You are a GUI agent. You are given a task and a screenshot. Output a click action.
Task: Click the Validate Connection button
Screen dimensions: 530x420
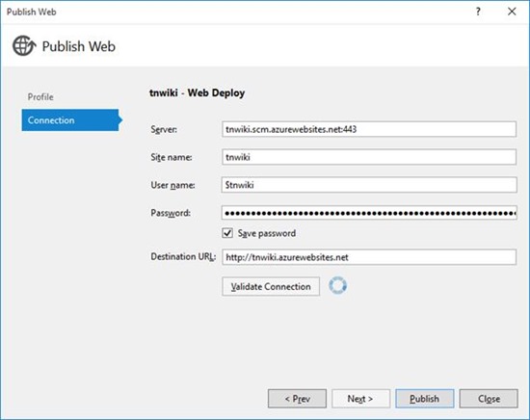tap(271, 286)
